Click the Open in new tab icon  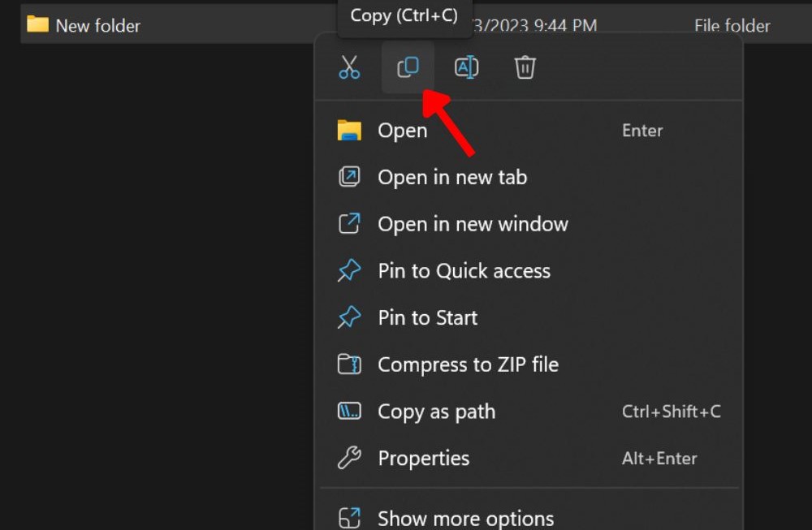click(348, 177)
